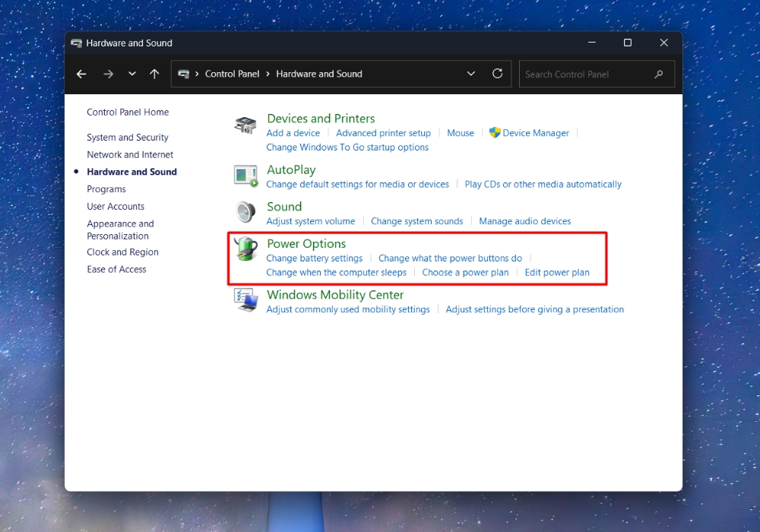Image resolution: width=760 pixels, height=532 pixels.
Task: Click the address bar Control Panel icon
Action: (x=184, y=74)
